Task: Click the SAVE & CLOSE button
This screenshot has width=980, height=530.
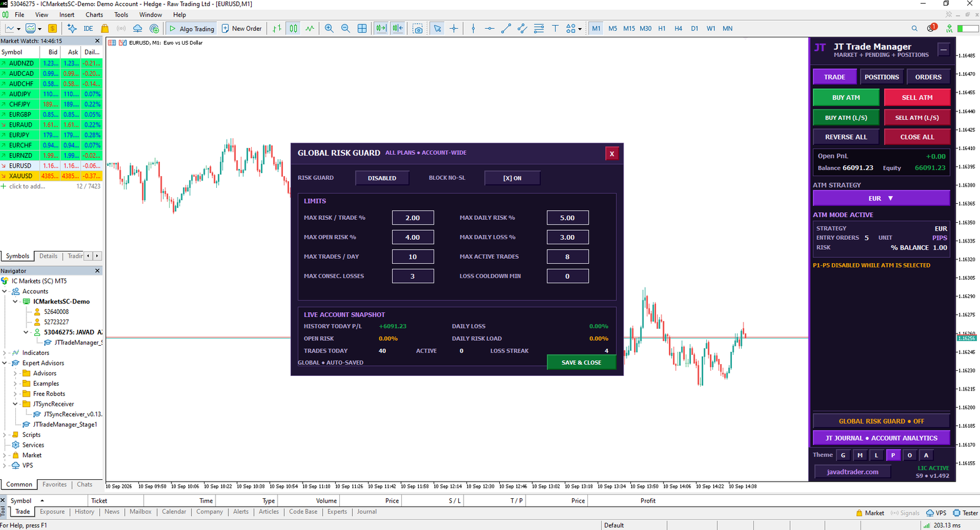Action: coord(581,362)
